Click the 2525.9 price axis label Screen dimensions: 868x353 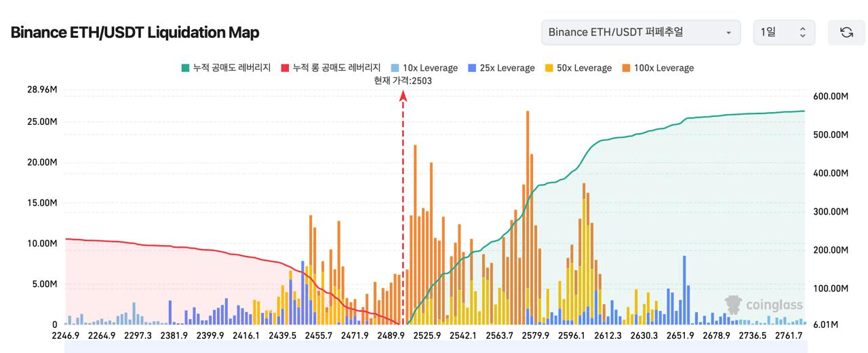pyautogui.click(x=427, y=335)
